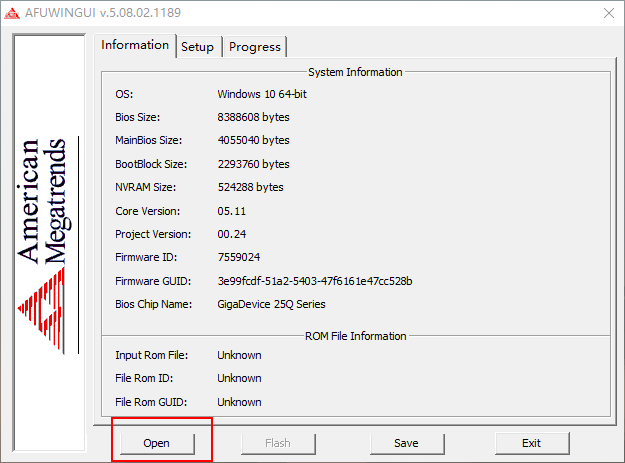The image size is (625, 463).
Task: Click the Input Rom File "Unknown" value
Action: coord(239,355)
